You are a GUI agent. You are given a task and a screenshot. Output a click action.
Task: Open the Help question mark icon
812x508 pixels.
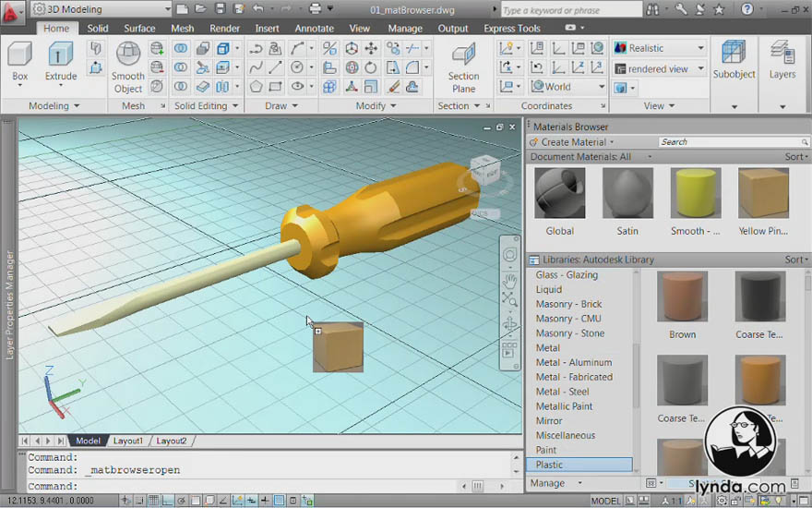(x=746, y=9)
